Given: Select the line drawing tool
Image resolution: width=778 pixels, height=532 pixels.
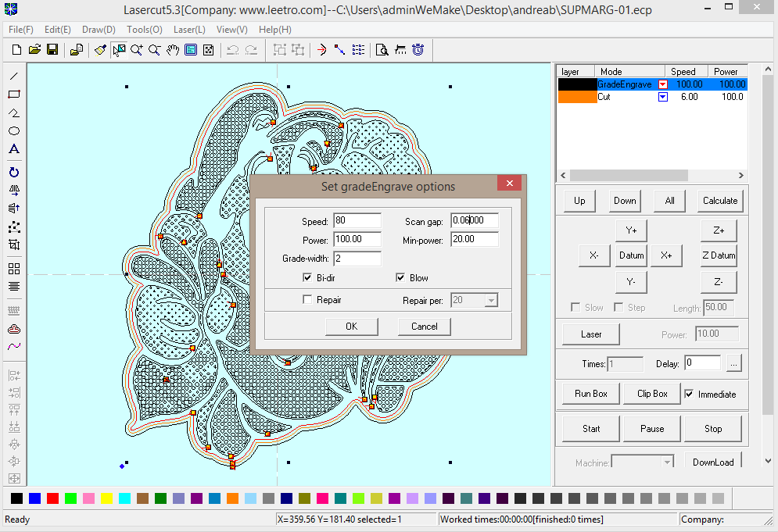Looking at the screenshot, I should [x=14, y=76].
